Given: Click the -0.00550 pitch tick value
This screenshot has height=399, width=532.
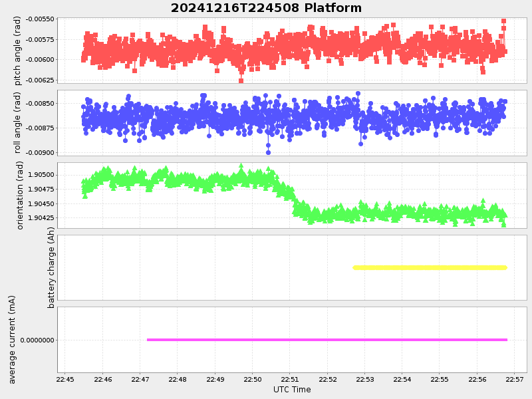Looking at the screenshot, I should pyautogui.click(x=40, y=19).
